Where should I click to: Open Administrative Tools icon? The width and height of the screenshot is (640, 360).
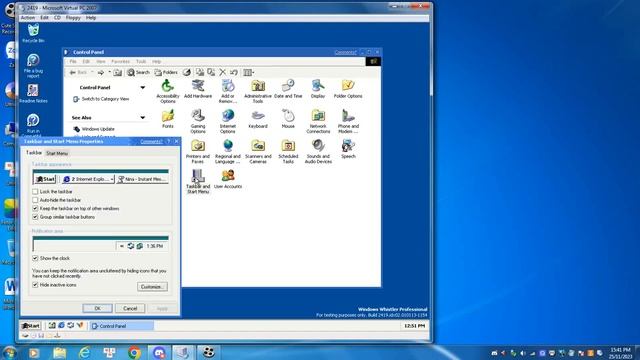pos(258,91)
